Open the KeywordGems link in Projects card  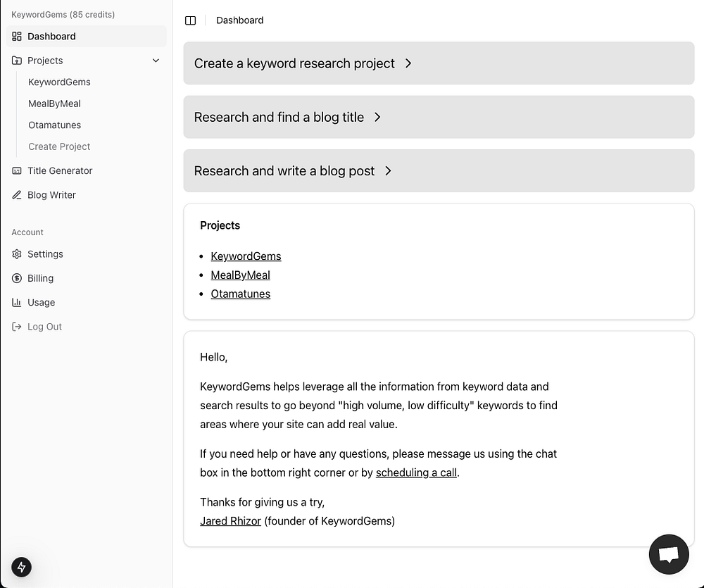[246, 256]
